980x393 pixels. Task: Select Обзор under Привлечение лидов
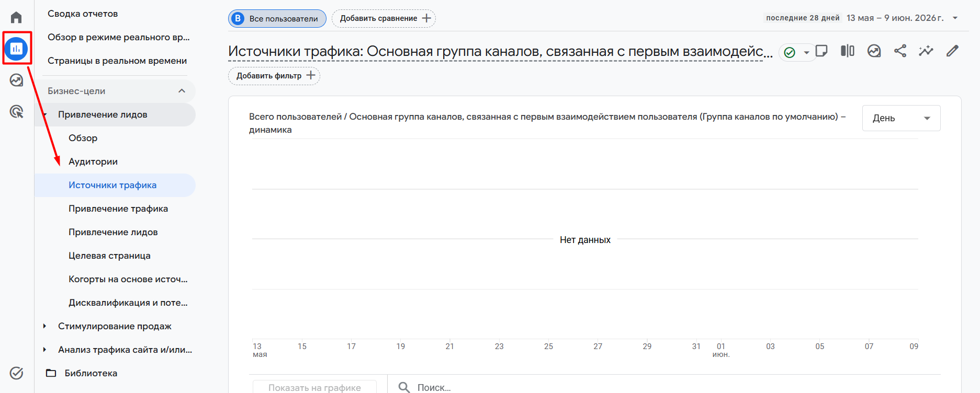(83, 138)
